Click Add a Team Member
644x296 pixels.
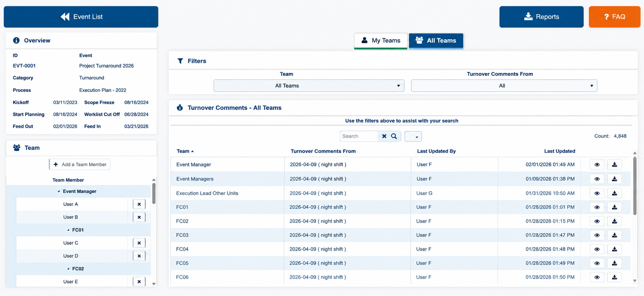[80, 165]
